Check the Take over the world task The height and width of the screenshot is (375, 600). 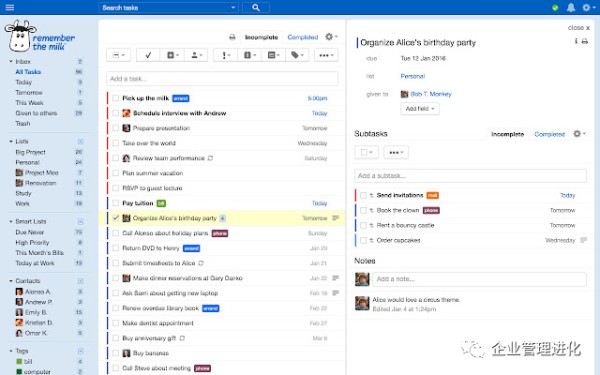pos(116,143)
